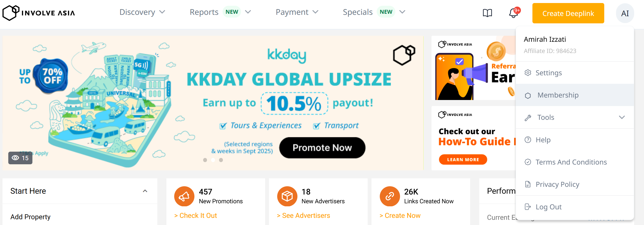Click the Create Deeplink button
644x225 pixels.
coord(568,13)
